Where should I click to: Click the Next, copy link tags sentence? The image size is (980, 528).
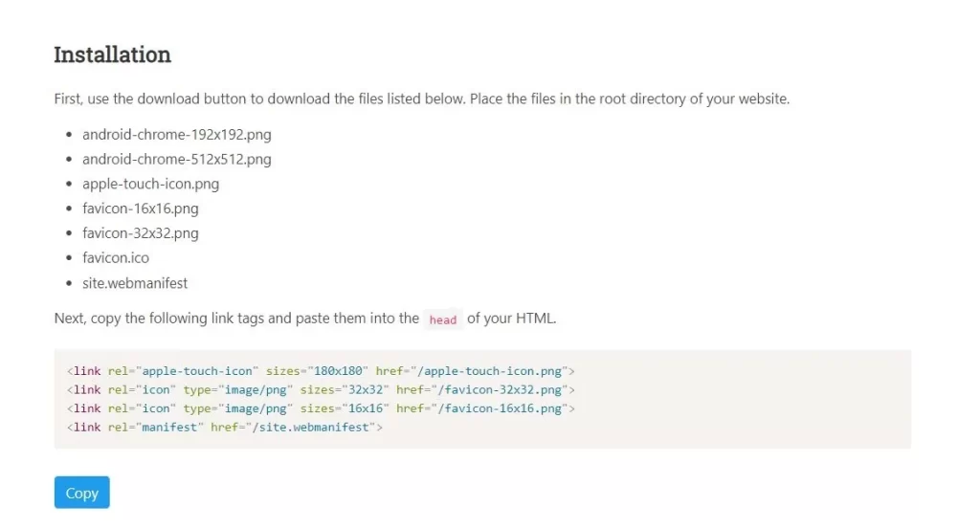(305, 319)
